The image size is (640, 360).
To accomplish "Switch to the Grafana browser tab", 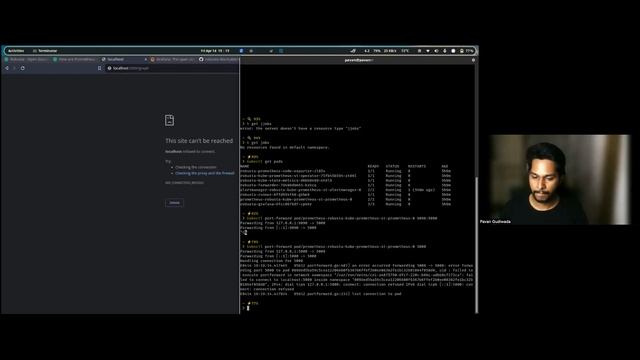I will tap(173, 60).
